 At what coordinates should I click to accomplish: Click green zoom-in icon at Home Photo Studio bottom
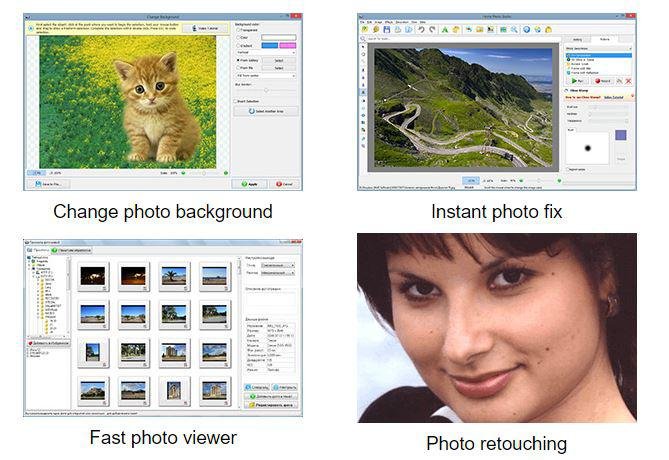click(x=559, y=181)
